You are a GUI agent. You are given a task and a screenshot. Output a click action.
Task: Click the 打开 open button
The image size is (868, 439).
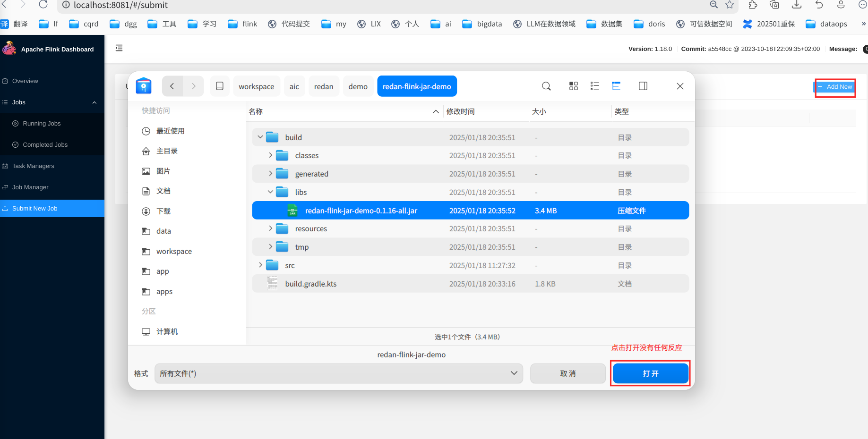point(650,373)
